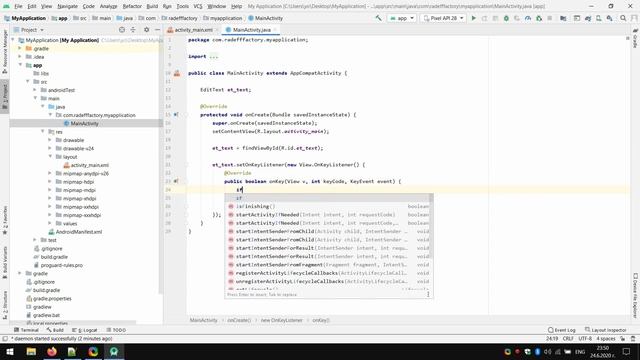Open the VCS menu
This screenshot has height=360, width=640.
point(198,6)
